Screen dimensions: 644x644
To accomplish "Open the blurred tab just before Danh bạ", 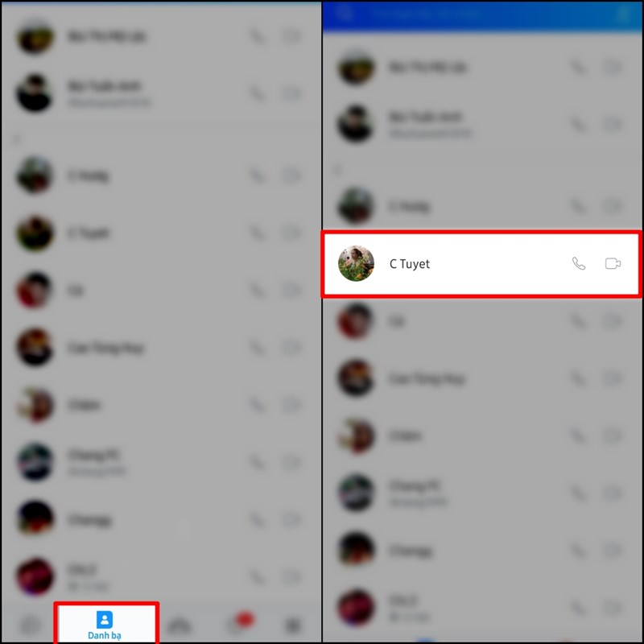I will point(31,626).
